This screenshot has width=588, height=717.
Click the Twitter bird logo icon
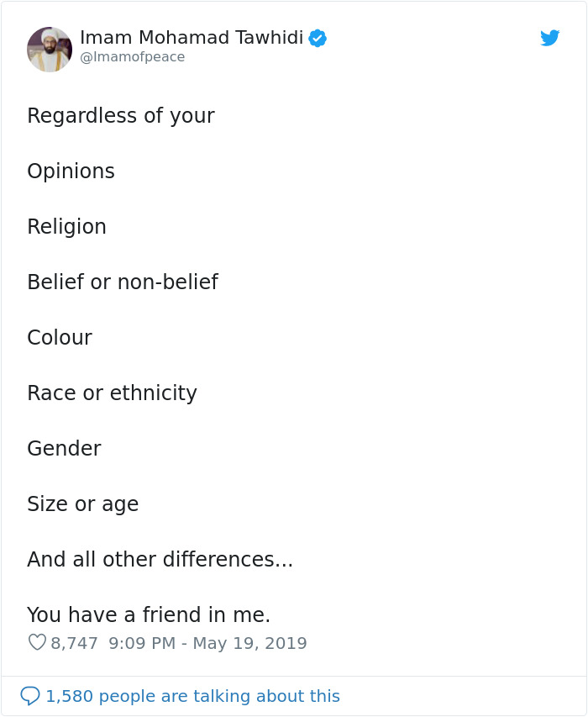pyautogui.click(x=549, y=38)
